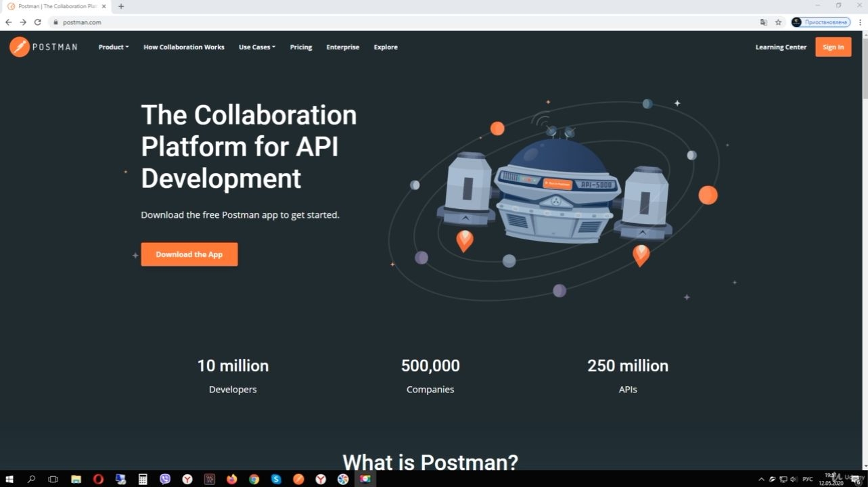The width and height of the screenshot is (868, 487).
Task: Click the translate page icon
Action: pos(764,22)
